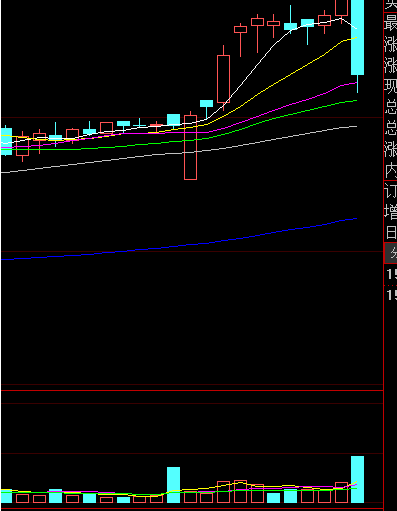
Task: Click the 日 row in side panel
Action: click(391, 232)
